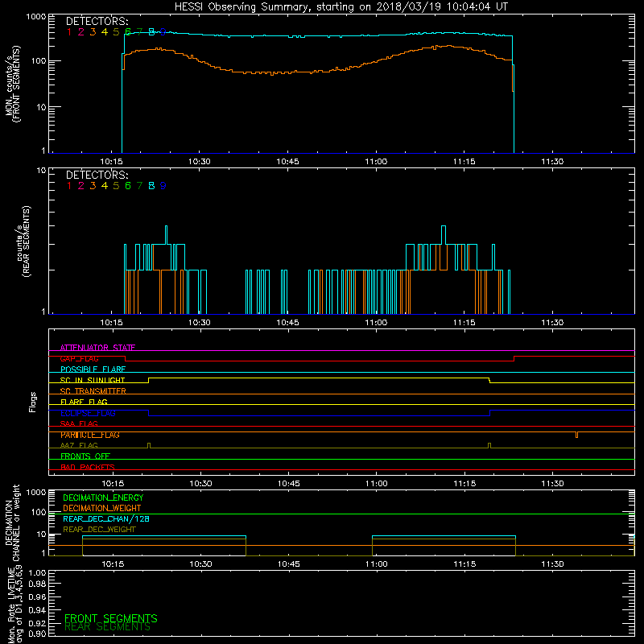Select blue detector number 9 in front segments legend
Screen dimensions: 644x644
point(163,32)
